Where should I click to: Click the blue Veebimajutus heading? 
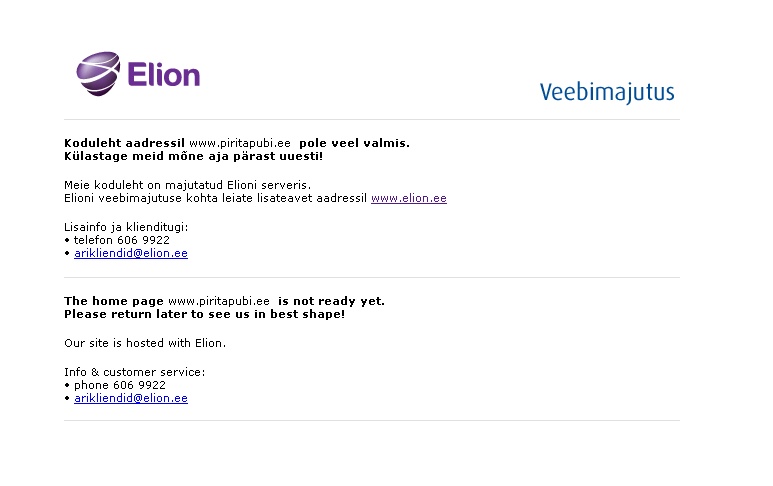tap(607, 93)
